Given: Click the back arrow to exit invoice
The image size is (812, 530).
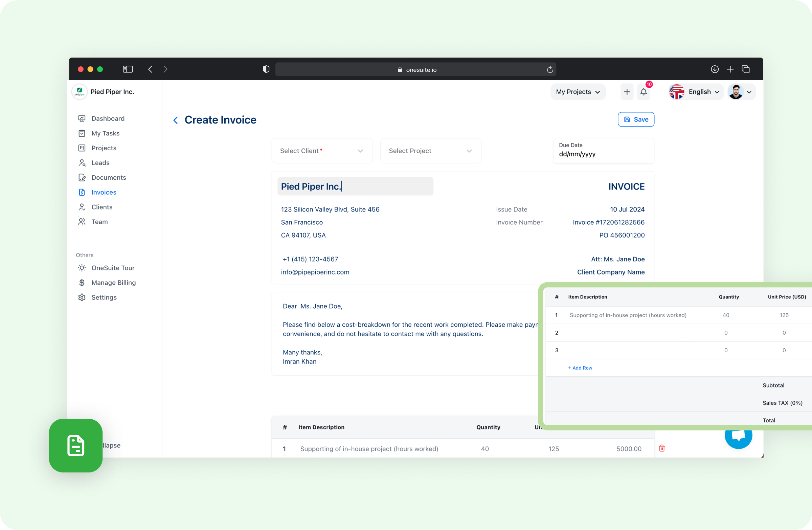Looking at the screenshot, I should tap(176, 119).
